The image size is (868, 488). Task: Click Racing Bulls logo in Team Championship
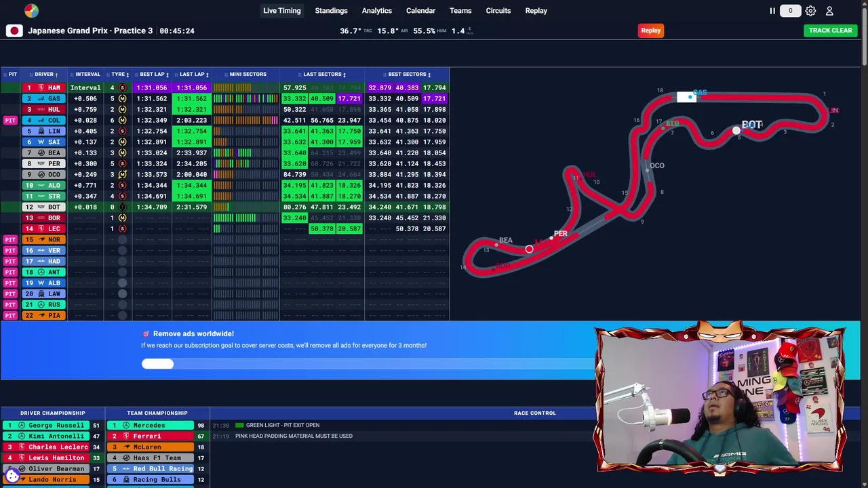(126, 479)
